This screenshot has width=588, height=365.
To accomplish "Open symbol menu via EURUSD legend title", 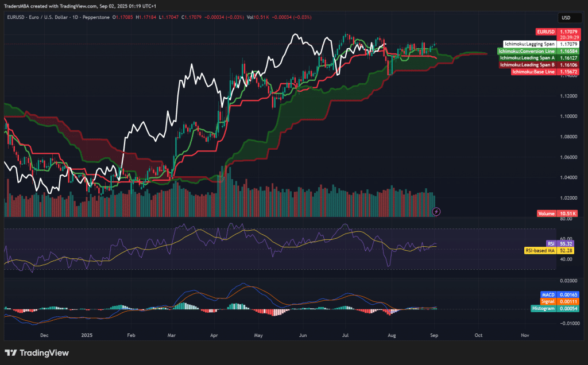I will (x=15, y=17).
